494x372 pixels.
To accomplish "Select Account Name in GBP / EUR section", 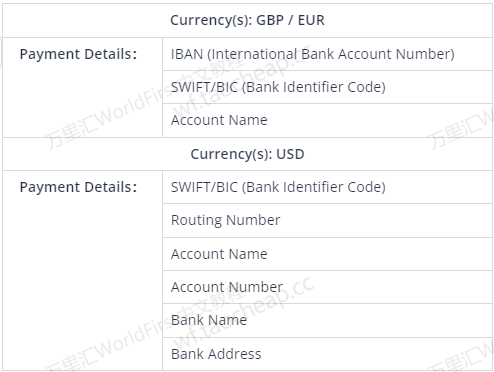I will pos(327,120).
